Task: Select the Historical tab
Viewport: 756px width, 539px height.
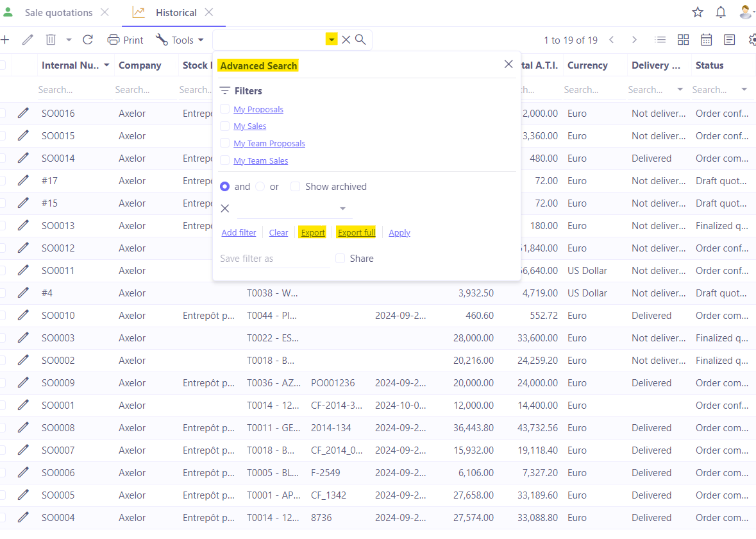Action: click(x=176, y=13)
